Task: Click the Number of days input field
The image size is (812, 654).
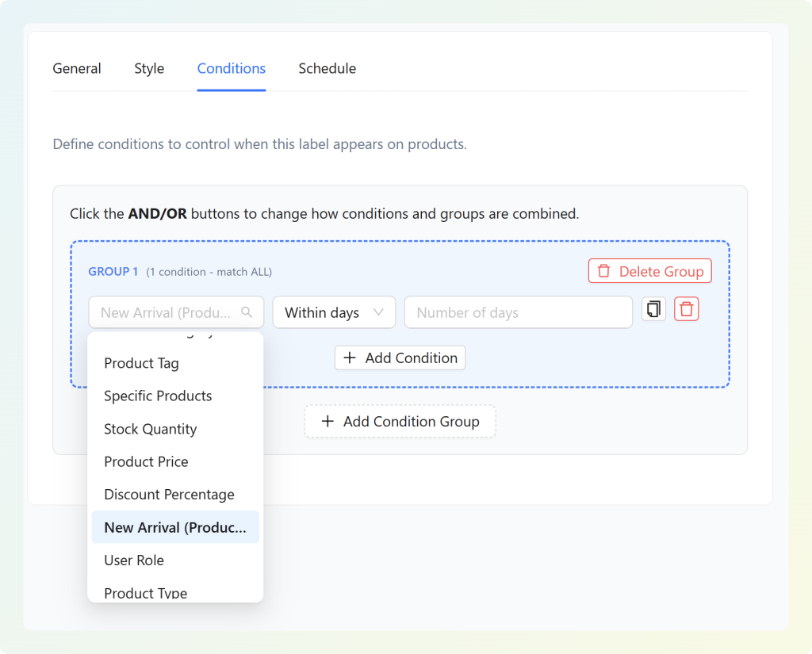Action: [518, 312]
